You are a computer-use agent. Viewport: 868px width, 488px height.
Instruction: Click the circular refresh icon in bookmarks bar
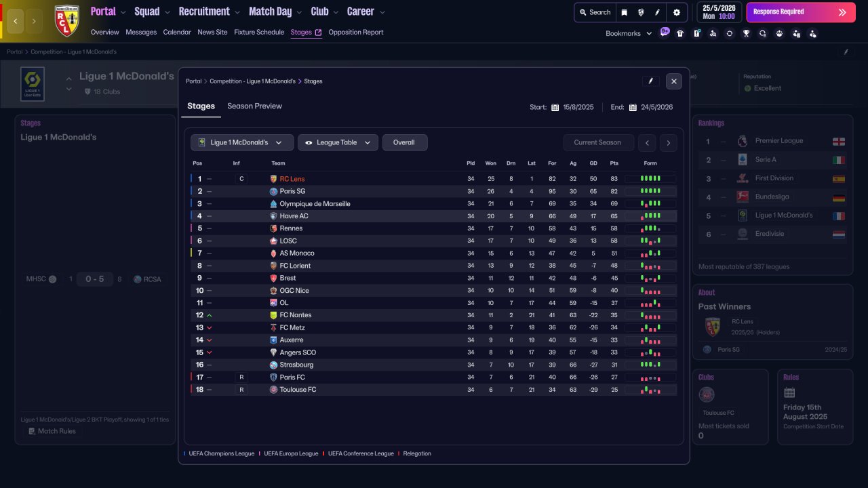click(730, 33)
